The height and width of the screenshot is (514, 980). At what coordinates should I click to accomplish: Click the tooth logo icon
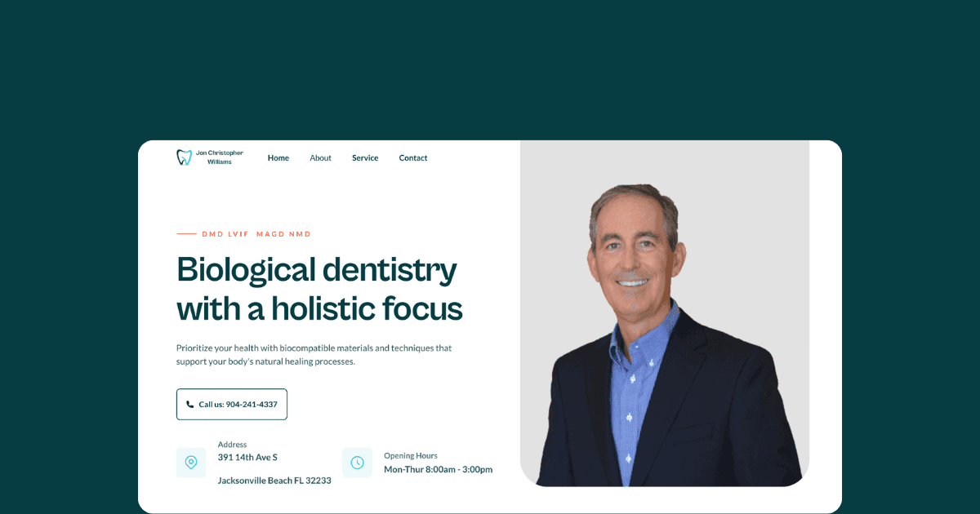coord(185,157)
